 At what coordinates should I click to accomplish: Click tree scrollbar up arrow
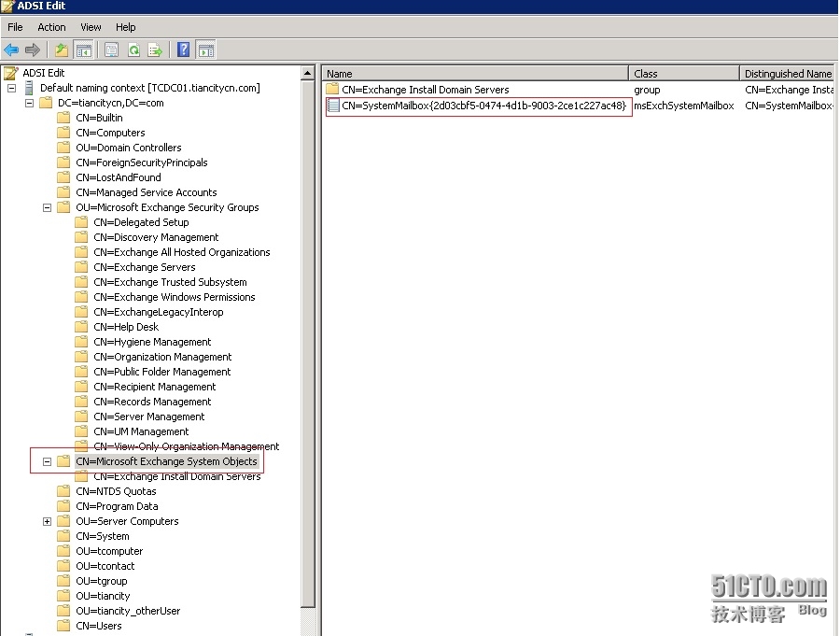(x=307, y=73)
